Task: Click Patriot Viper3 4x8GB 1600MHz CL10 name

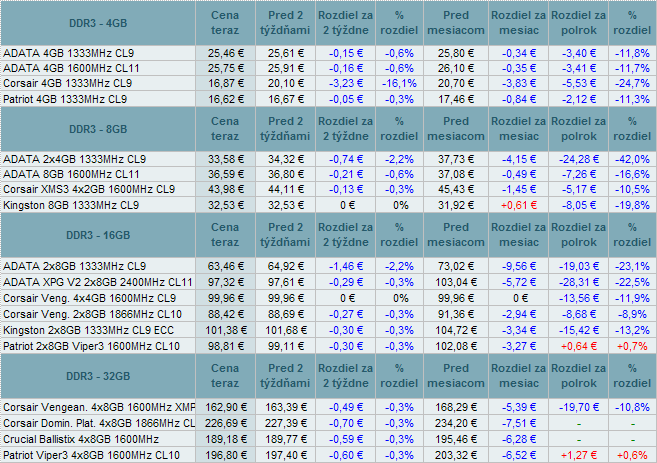Action: pos(91,455)
